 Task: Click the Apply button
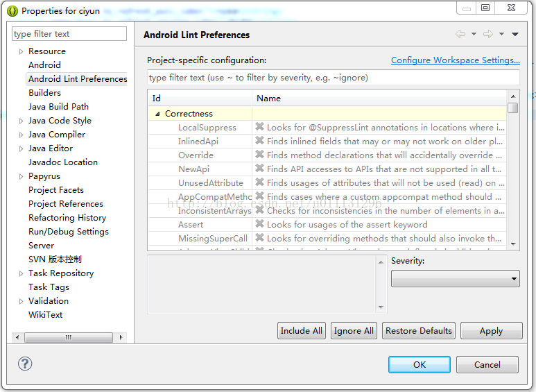coord(491,331)
